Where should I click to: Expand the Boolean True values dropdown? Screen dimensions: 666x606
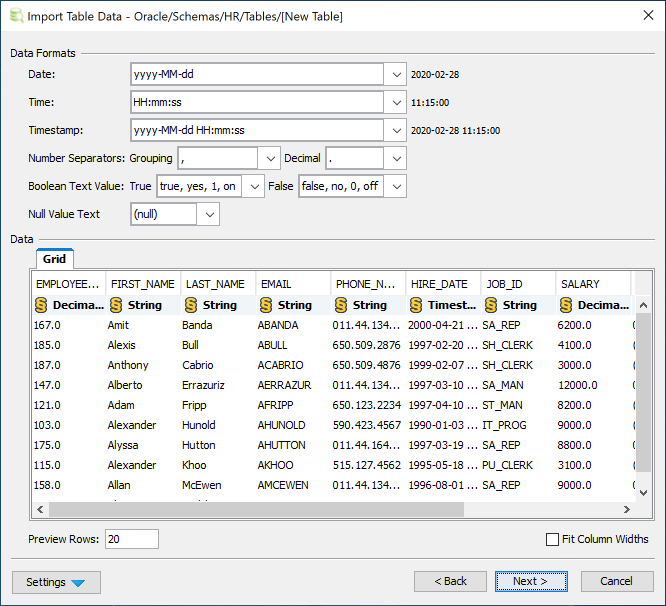point(253,186)
